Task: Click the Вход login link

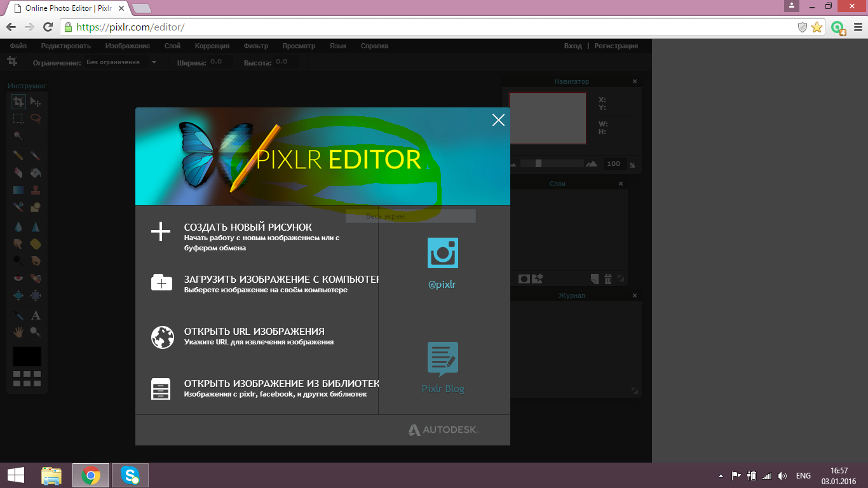Action: [573, 46]
